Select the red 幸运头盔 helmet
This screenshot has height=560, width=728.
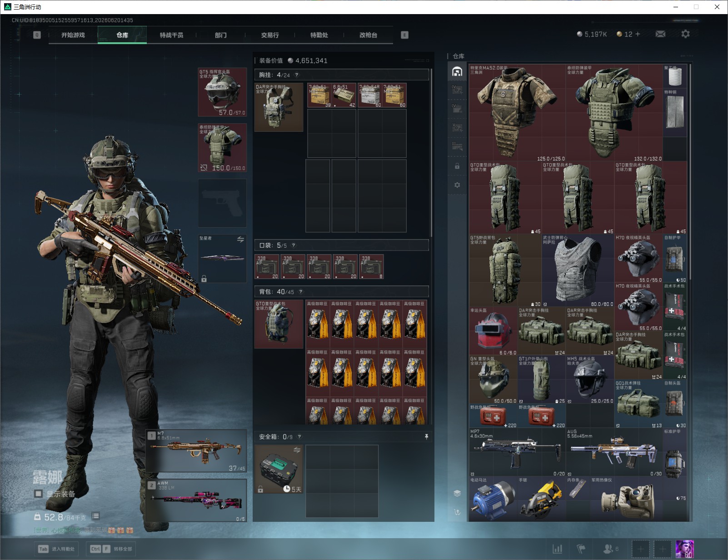coord(494,332)
